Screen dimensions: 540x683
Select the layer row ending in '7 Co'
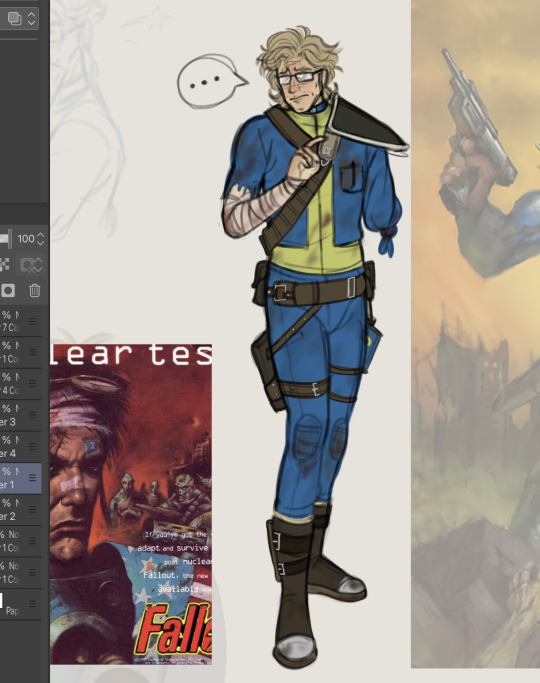[20, 321]
